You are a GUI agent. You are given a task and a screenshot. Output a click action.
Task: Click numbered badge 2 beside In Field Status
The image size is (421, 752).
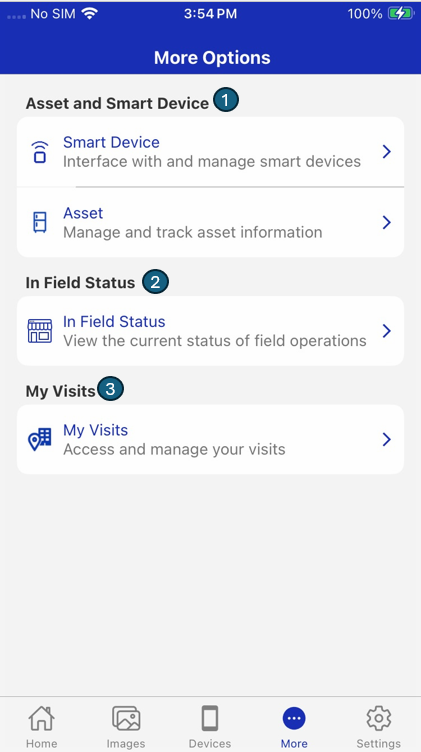(x=155, y=282)
